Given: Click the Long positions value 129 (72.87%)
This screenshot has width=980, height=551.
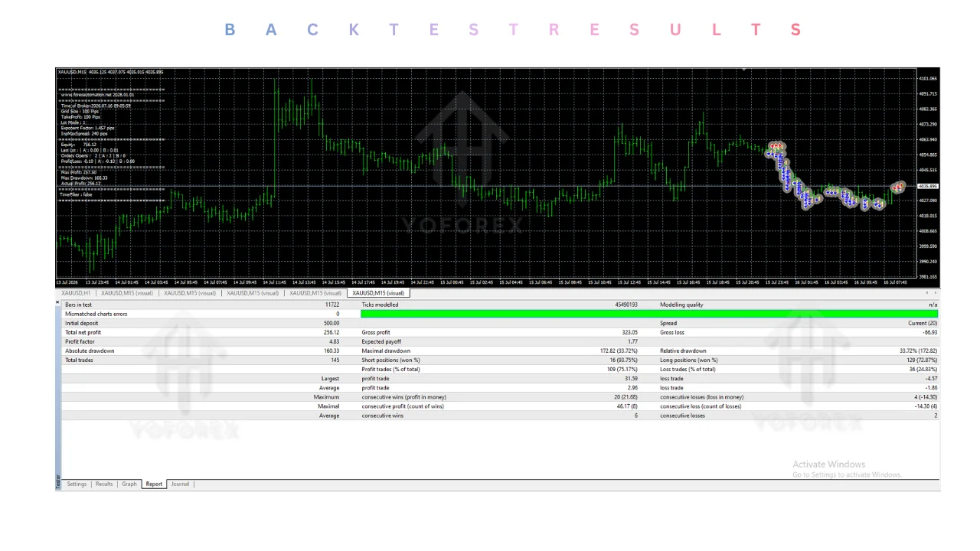Looking at the screenshot, I should [x=921, y=360].
